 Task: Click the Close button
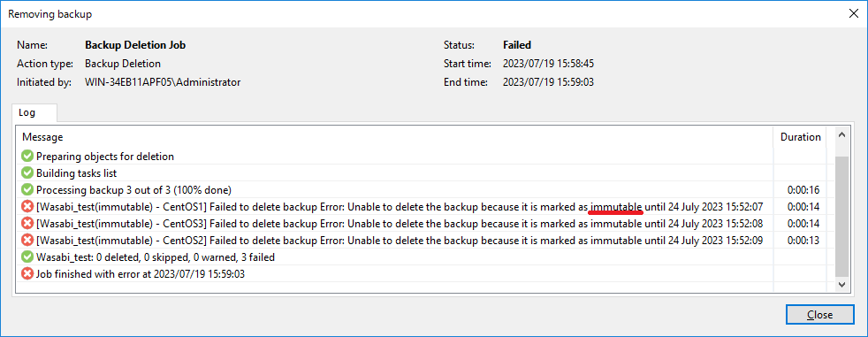pos(819,315)
